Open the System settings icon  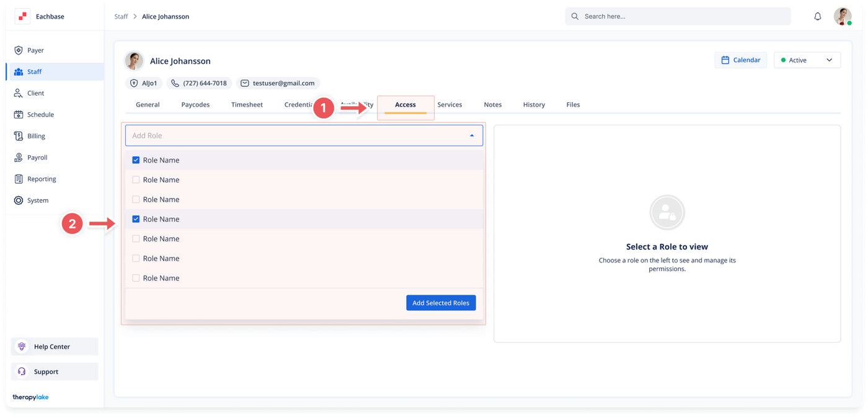click(x=19, y=200)
